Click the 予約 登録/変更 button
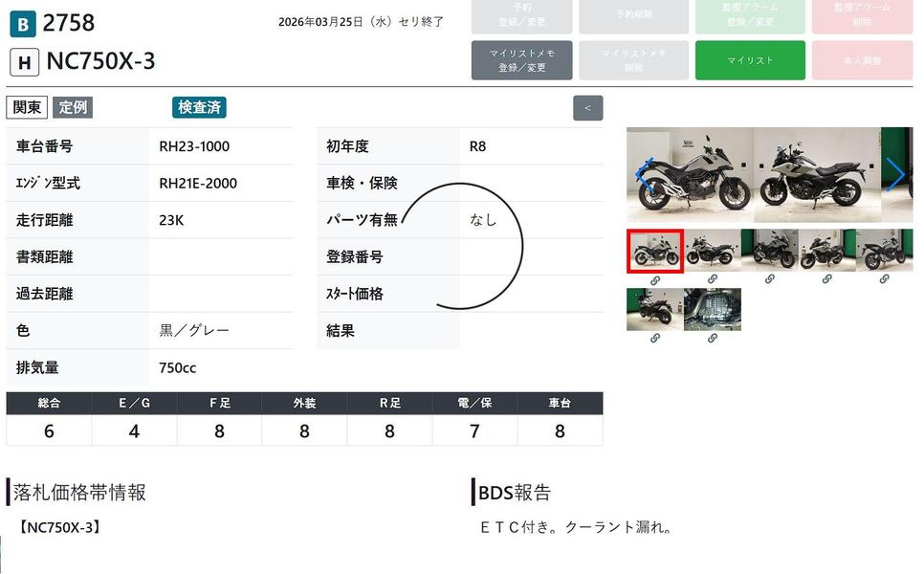 pyautogui.click(x=521, y=14)
